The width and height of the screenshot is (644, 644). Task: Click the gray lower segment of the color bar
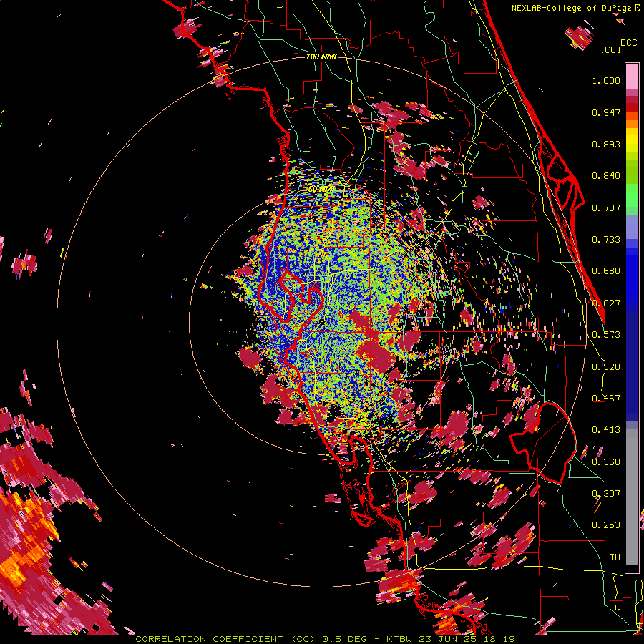point(632,497)
